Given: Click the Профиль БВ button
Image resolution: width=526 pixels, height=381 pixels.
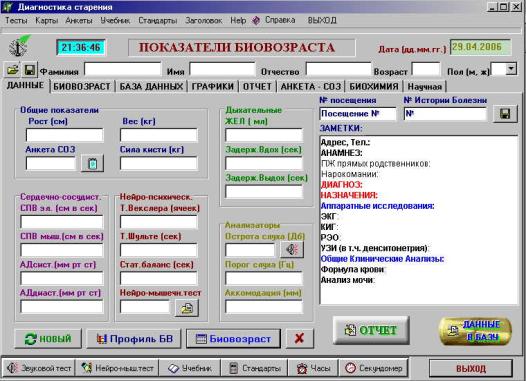Looking at the screenshot, I should coord(134,338).
